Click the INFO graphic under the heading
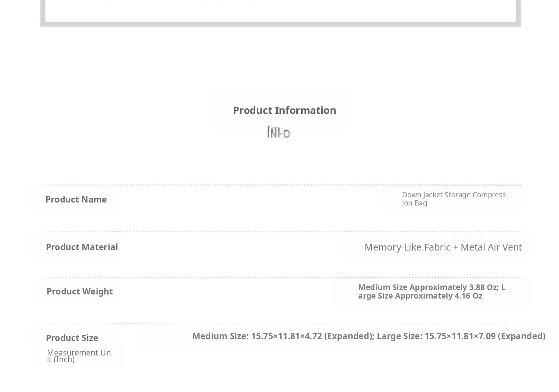559x392 pixels. 278,132
